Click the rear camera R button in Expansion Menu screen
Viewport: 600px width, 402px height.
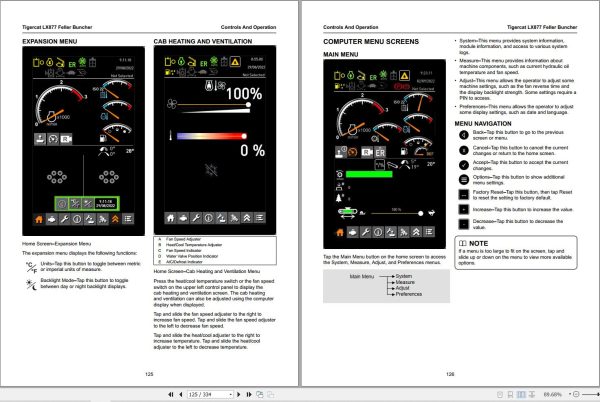[66, 139]
